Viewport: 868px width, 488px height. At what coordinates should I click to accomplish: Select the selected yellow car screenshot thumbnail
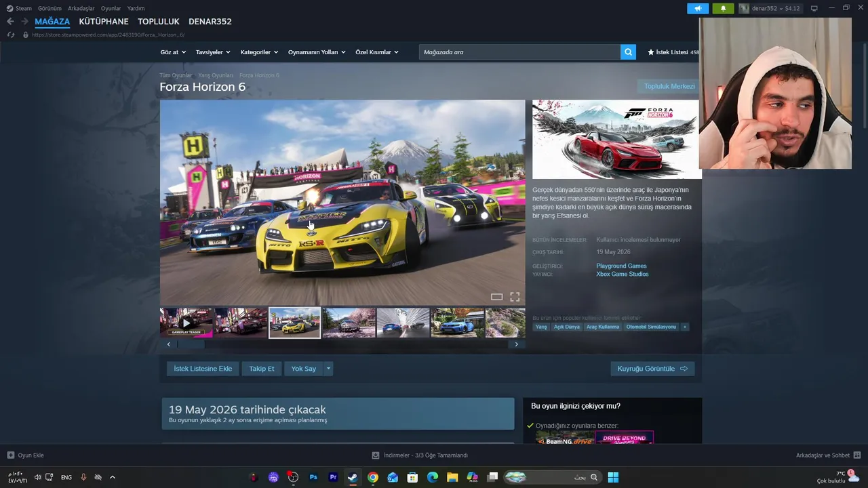[294, 323]
